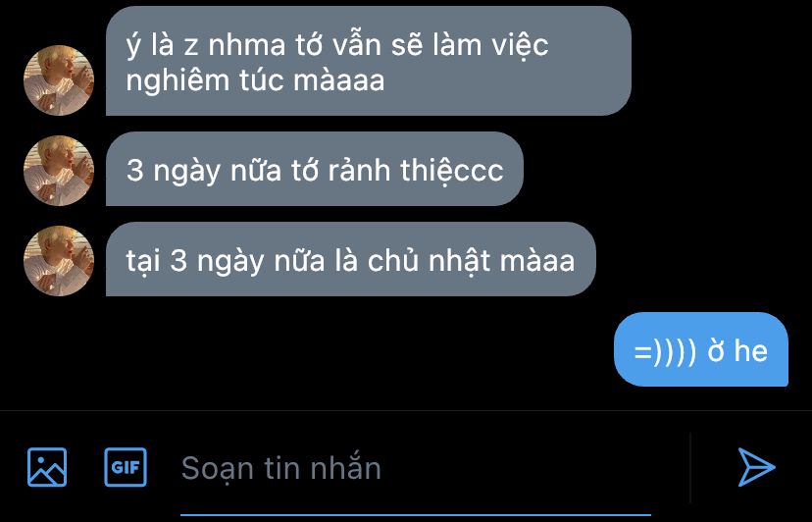
Task: Open the sender's avatar beside the 'nghiêm túc' message
Action: click(59, 79)
